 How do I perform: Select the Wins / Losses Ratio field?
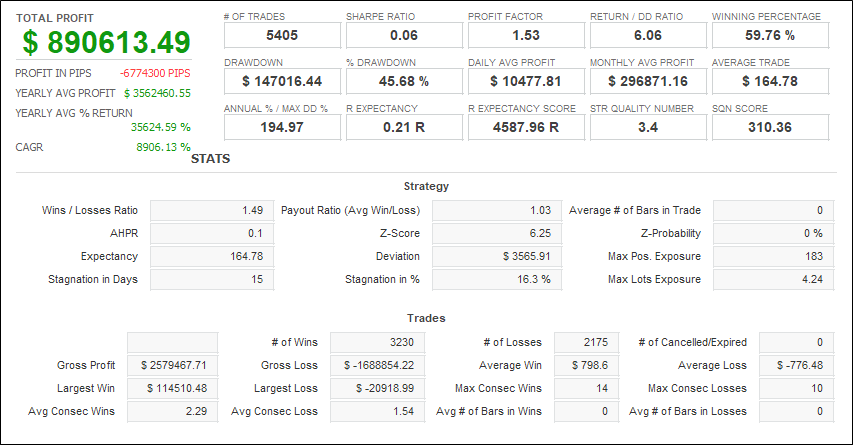[x=210, y=210]
